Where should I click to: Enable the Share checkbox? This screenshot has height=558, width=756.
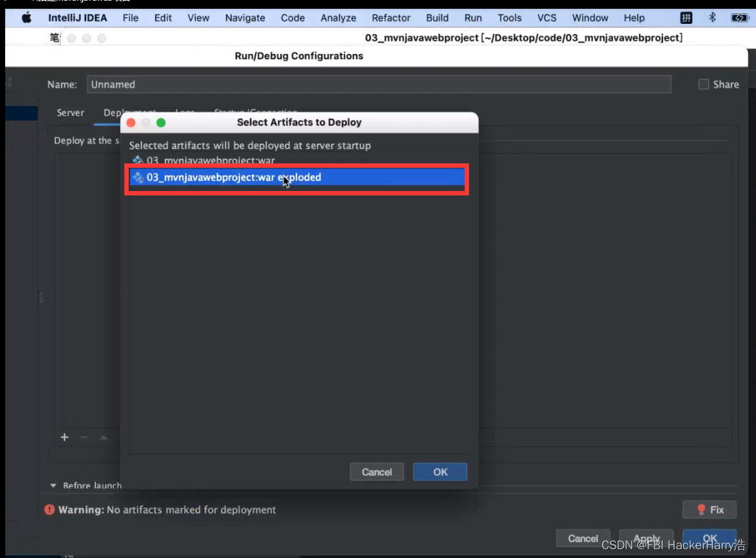click(704, 84)
